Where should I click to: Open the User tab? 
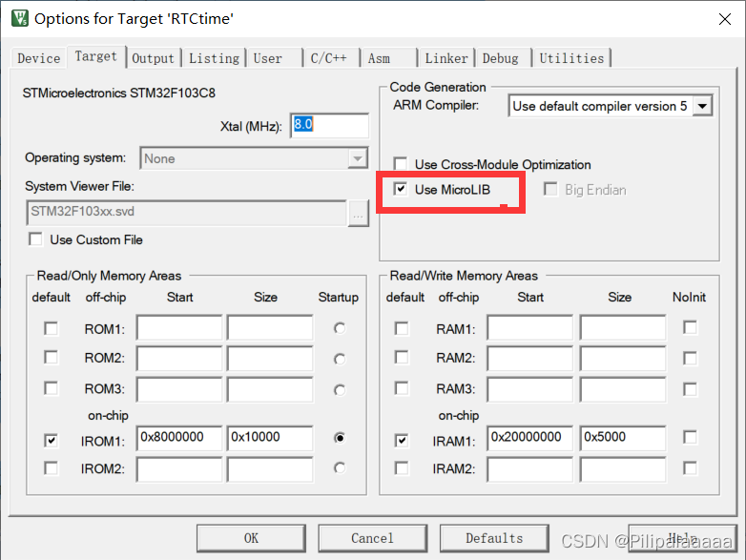[x=274, y=58]
